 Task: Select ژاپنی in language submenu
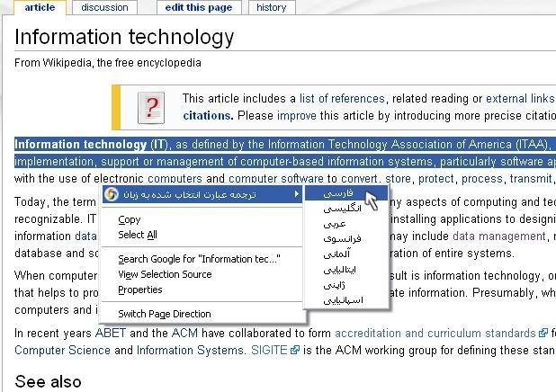[x=346, y=285]
